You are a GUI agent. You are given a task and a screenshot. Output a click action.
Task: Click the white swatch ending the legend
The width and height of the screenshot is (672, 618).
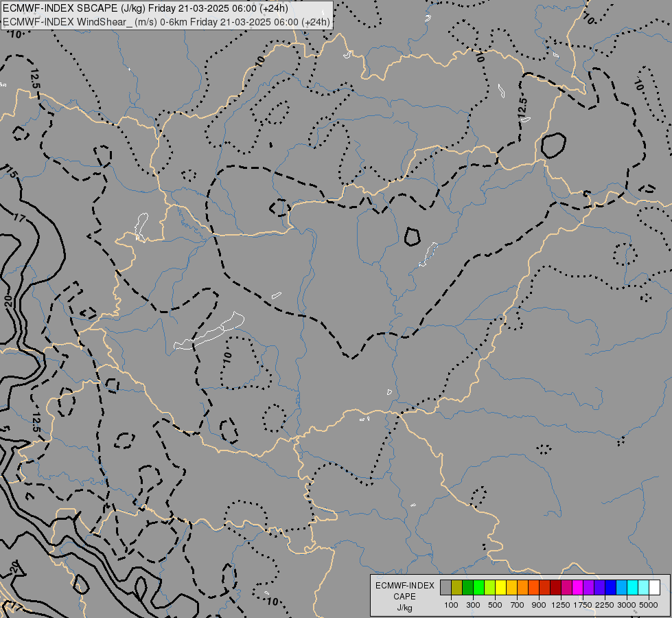pyautogui.click(x=654, y=587)
